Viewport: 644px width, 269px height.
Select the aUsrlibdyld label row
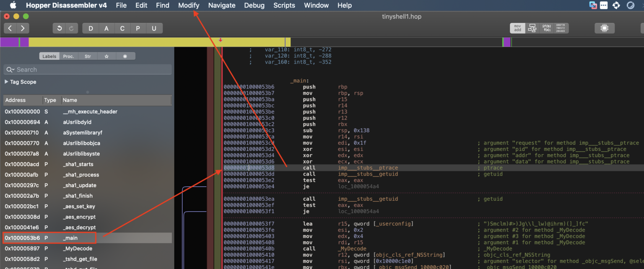point(88,122)
